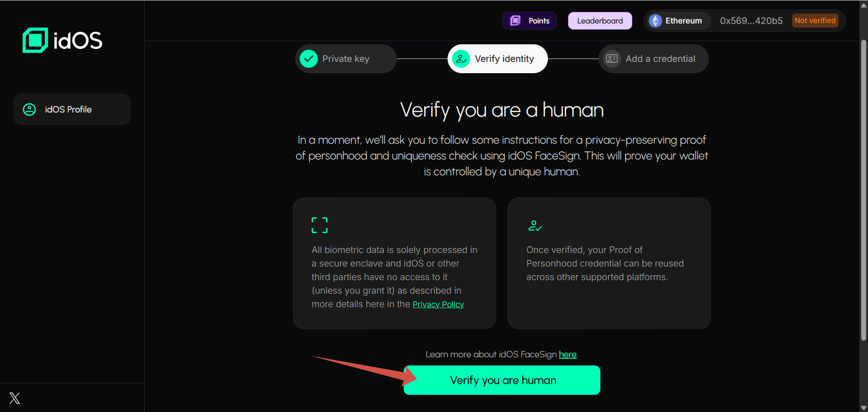This screenshot has height=412, width=868.
Task: Open the idOS Profile menu item
Action: 72,110
